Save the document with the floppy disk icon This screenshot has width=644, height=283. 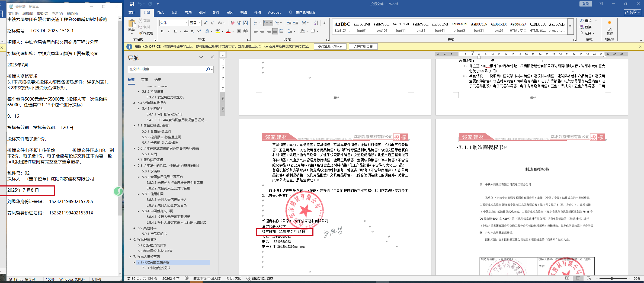132,4
